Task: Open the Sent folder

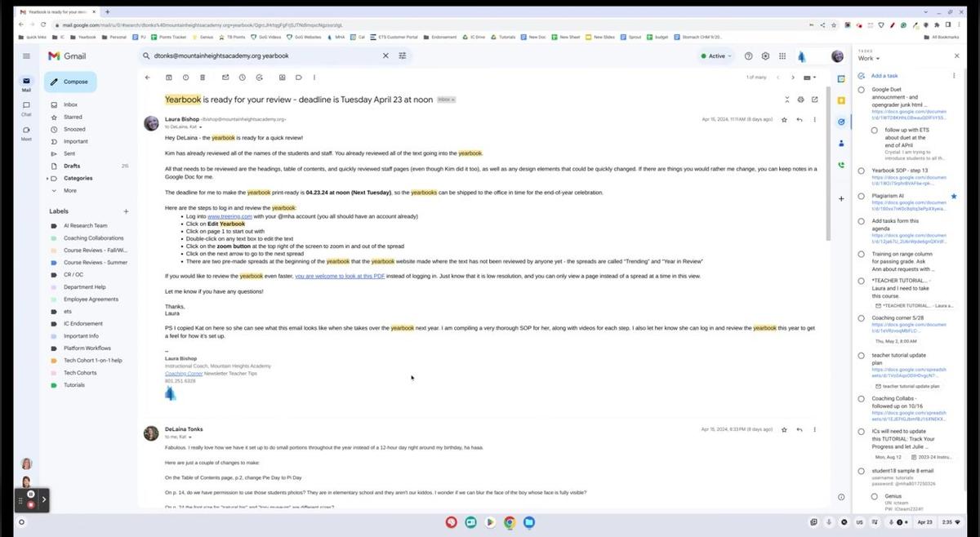Action: click(69, 153)
